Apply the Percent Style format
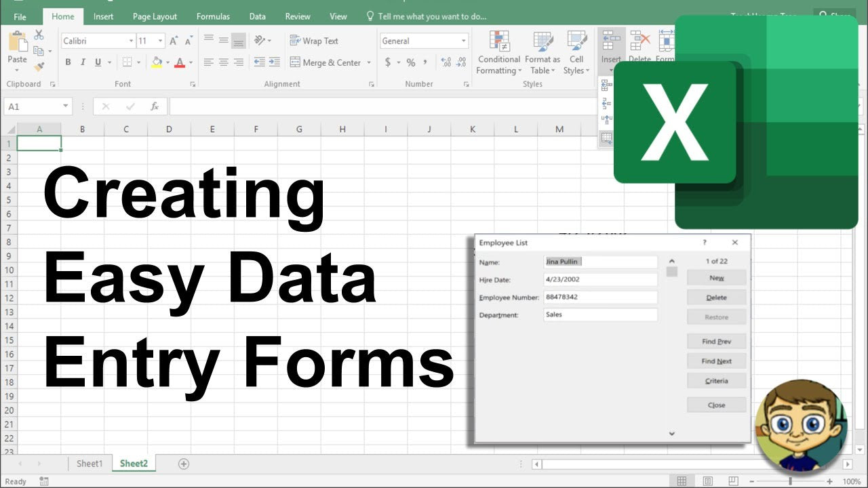The width and height of the screenshot is (868, 488). pos(410,62)
